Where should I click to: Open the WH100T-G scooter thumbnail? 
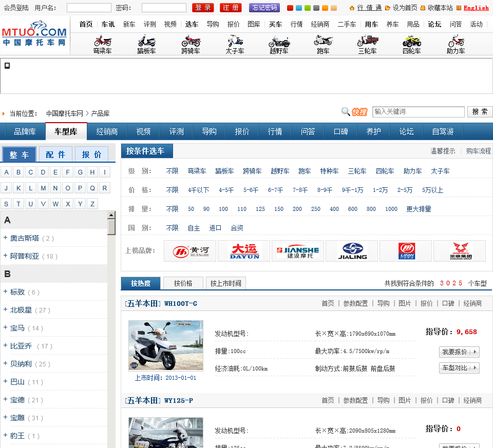click(x=166, y=345)
